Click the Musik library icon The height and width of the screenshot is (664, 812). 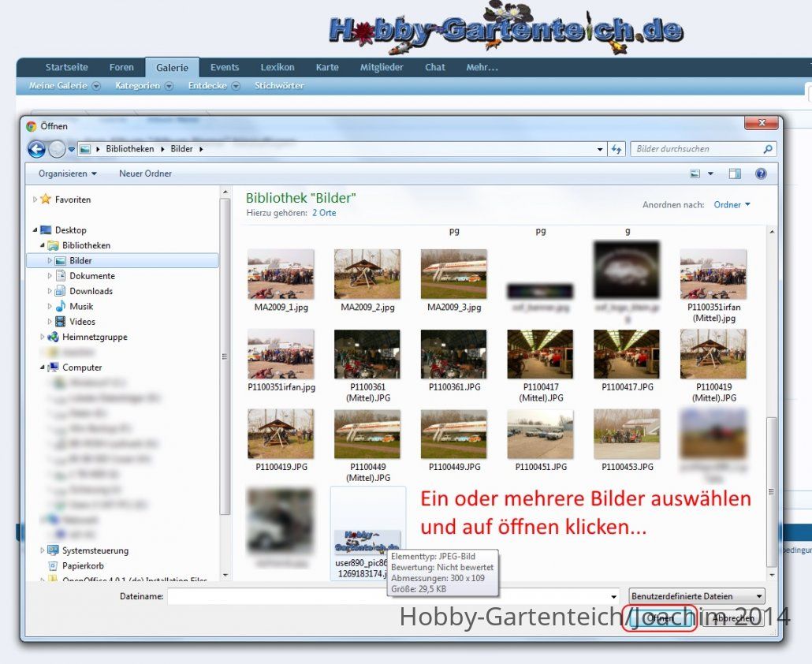[x=61, y=307]
